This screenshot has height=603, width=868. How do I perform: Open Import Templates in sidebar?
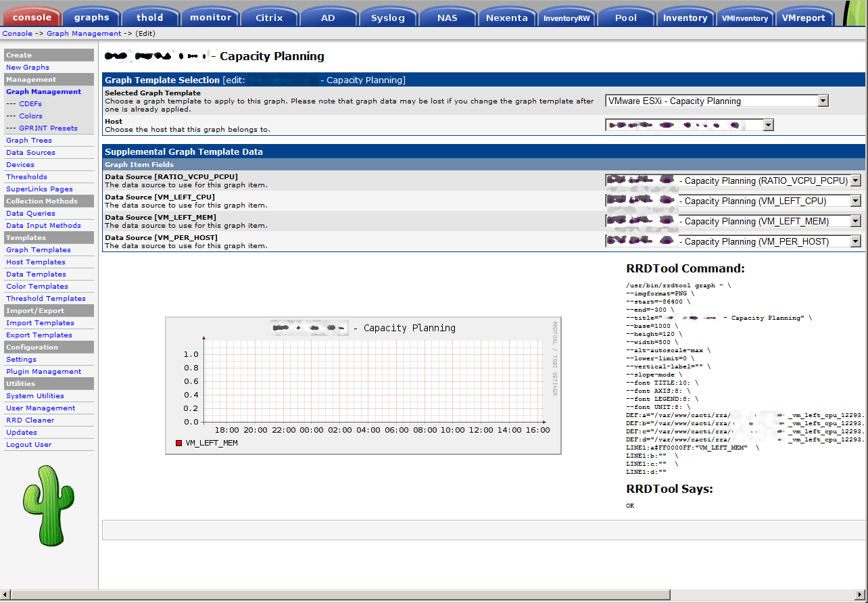[40, 323]
